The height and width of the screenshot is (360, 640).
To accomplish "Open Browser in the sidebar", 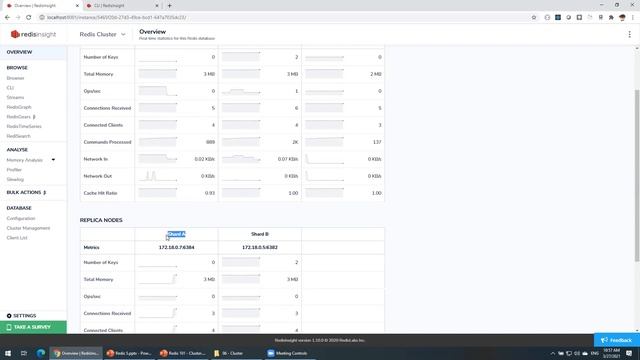I will tap(16, 78).
